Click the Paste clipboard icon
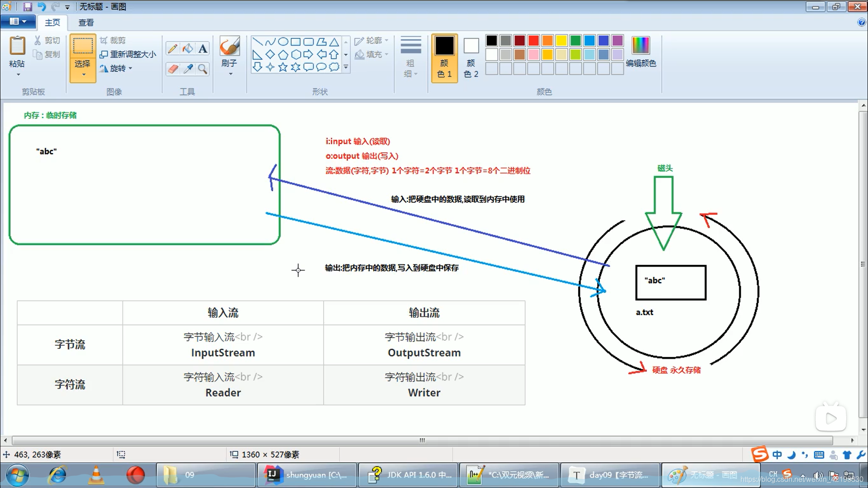The height and width of the screenshot is (488, 868). coord(17,46)
